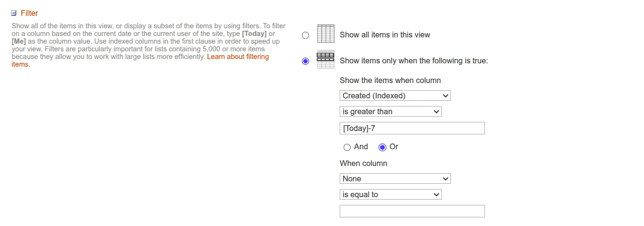Click the filtered table icon for conditional items

[326, 59]
